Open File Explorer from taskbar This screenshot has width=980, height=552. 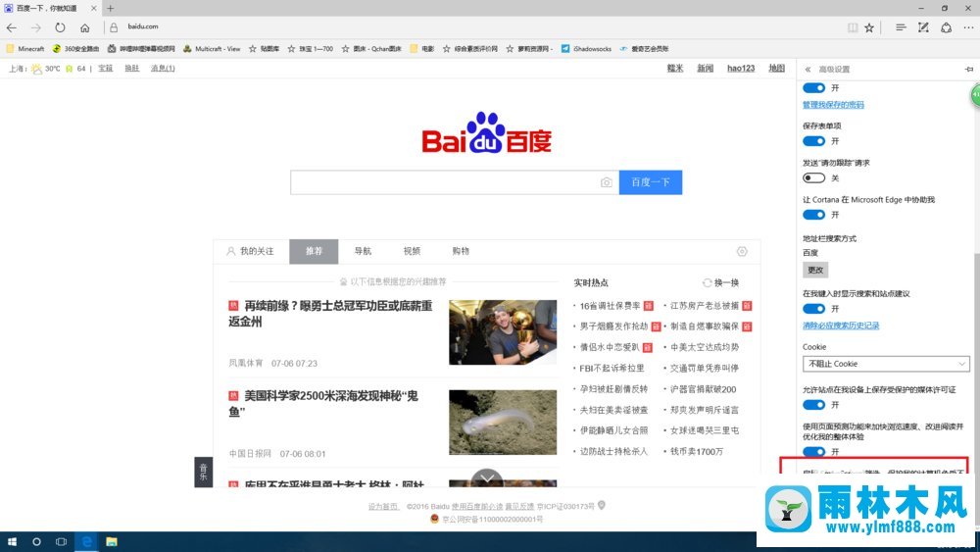click(112, 541)
